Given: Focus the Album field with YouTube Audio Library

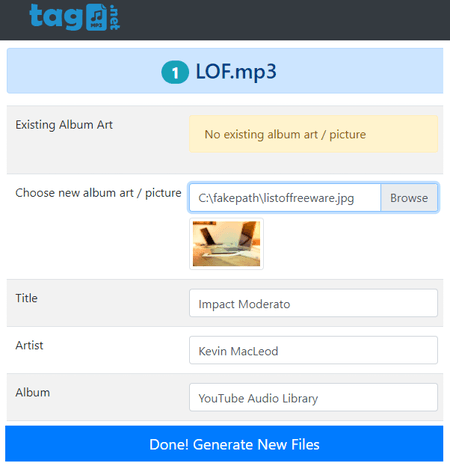Looking at the screenshot, I should (x=313, y=397).
